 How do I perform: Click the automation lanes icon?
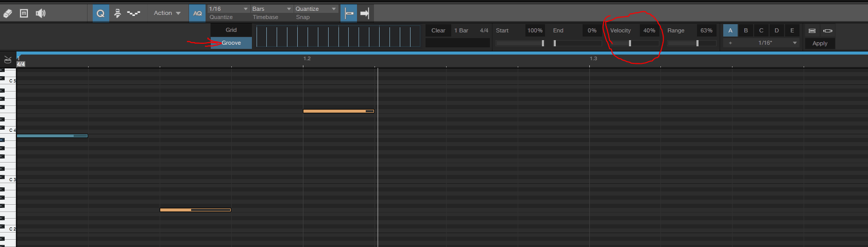click(x=133, y=13)
